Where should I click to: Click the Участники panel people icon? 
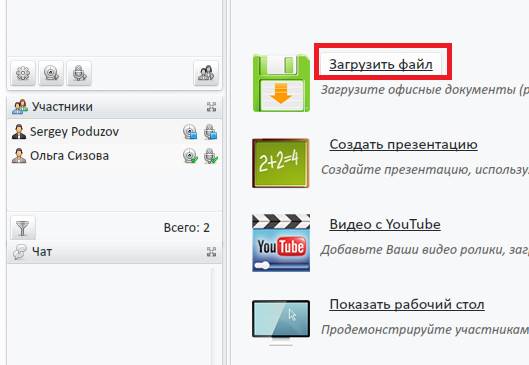tap(20, 107)
